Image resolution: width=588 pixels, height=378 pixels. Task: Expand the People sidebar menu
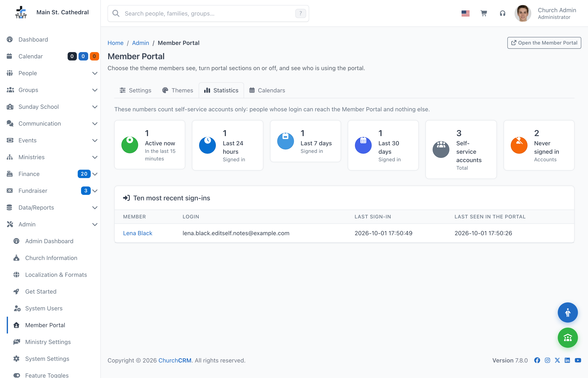(x=50, y=73)
